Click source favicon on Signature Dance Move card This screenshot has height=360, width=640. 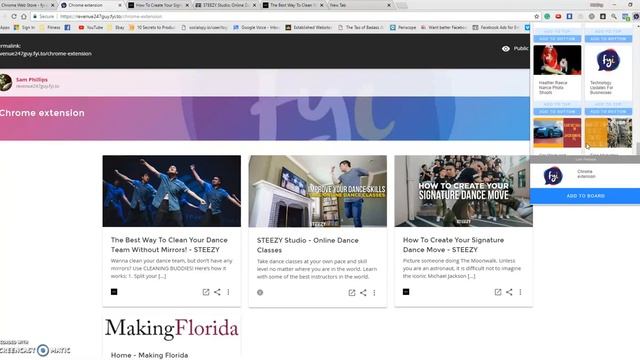point(406,292)
